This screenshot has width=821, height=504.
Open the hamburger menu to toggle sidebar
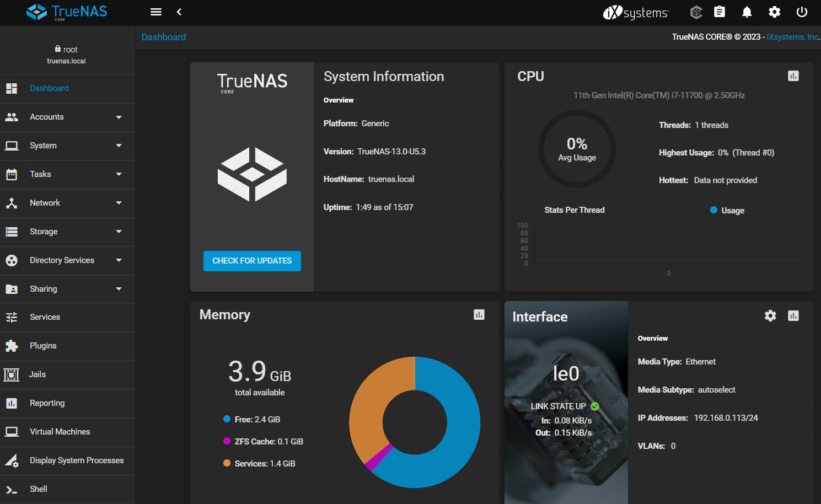pos(156,12)
